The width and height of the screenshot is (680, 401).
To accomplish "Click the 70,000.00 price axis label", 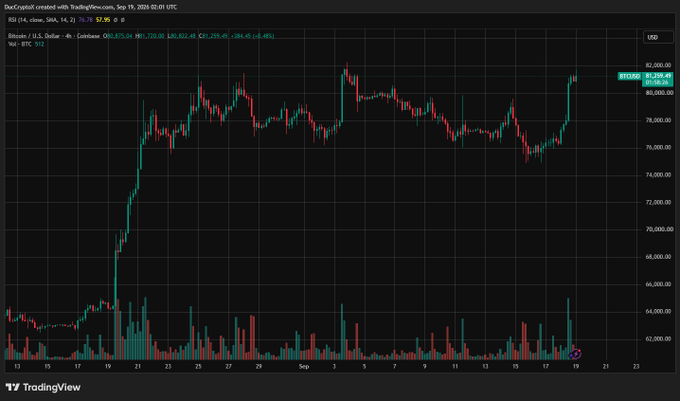I will point(659,229).
